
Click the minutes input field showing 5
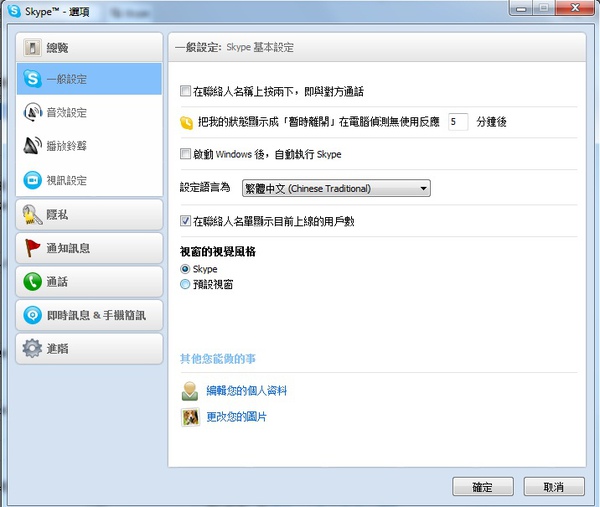point(458,122)
